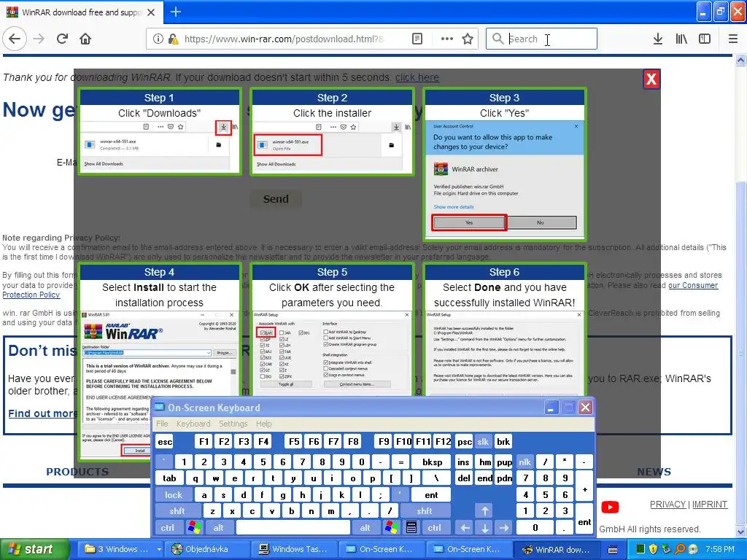Viewport: 747px width, 560px height.
Task: Click the F5 key on On-Screen Keyboard
Action: [295, 441]
